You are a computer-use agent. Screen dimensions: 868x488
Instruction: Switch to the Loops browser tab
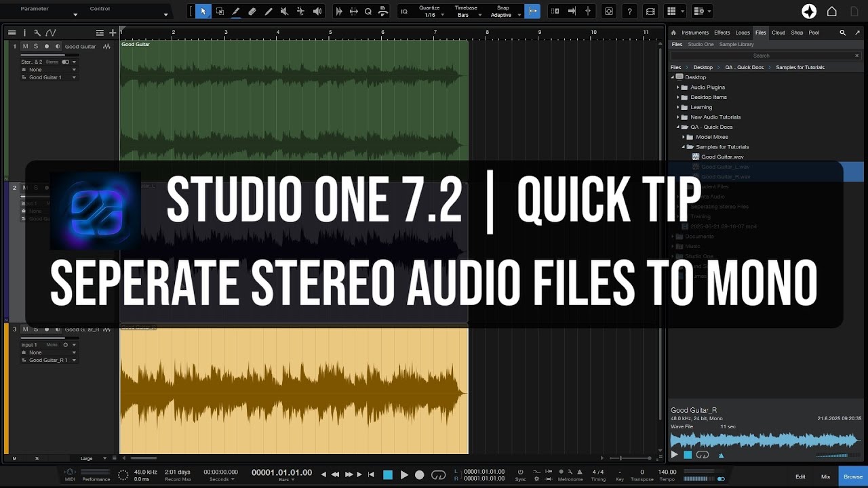click(x=743, y=33)
